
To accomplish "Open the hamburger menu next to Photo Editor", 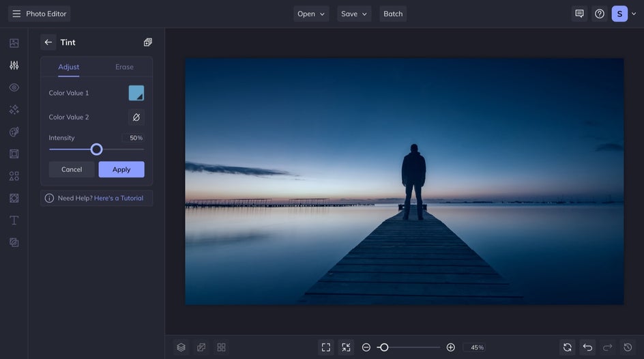I will pos(16,14).
